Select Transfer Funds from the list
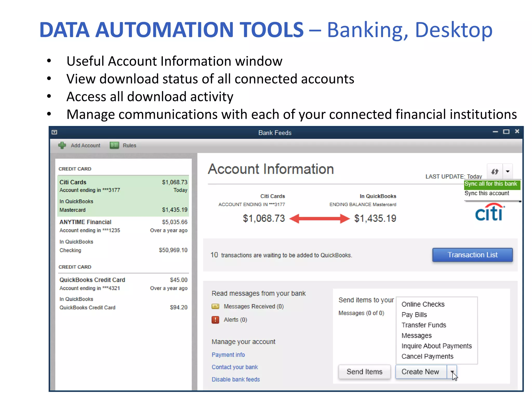 pyautogui.click(x=424, y=325)
